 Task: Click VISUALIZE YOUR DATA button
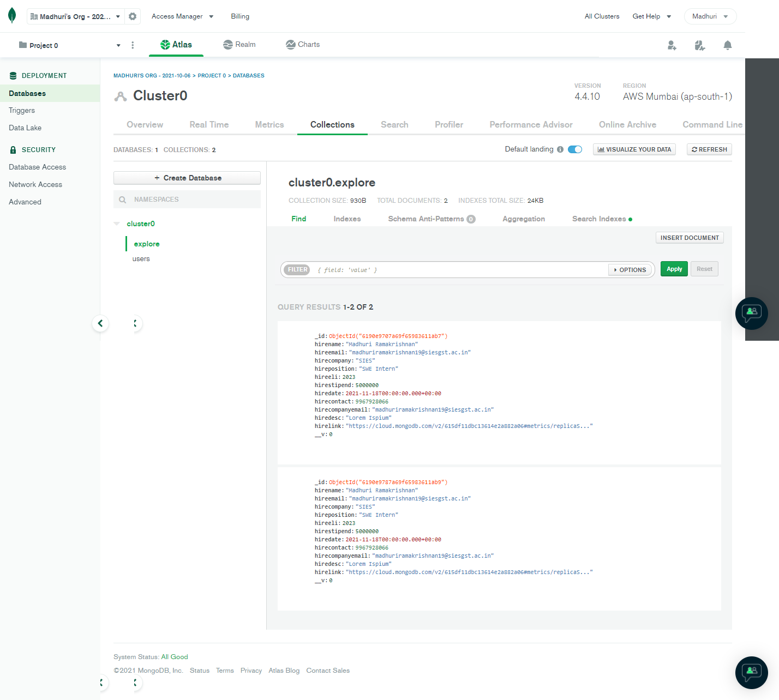tap(634, 149)
